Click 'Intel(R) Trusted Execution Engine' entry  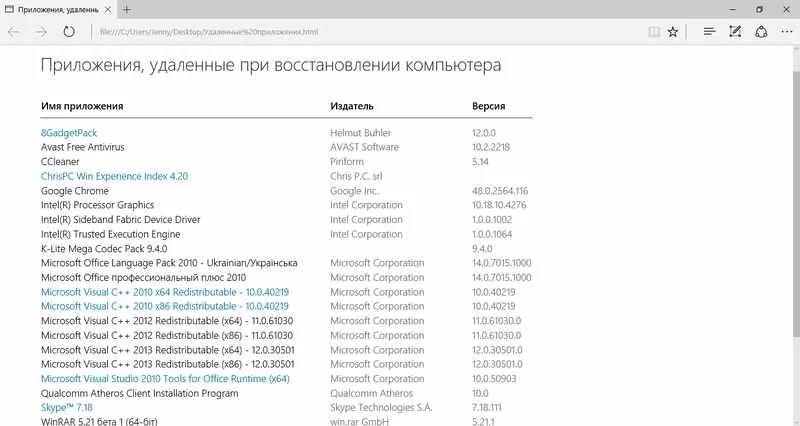111,234
